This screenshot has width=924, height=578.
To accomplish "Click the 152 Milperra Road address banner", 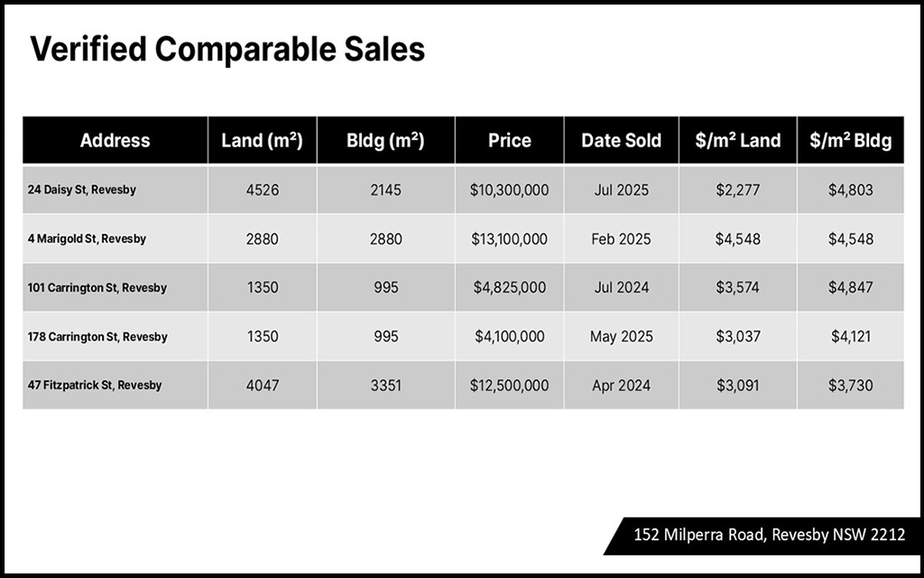I will (769, 535).
